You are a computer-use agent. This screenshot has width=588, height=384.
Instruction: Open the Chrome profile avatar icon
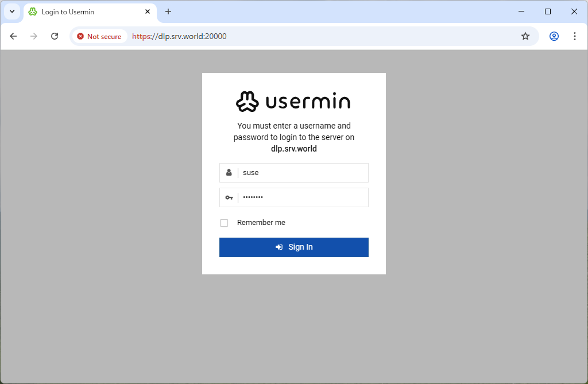554,36
